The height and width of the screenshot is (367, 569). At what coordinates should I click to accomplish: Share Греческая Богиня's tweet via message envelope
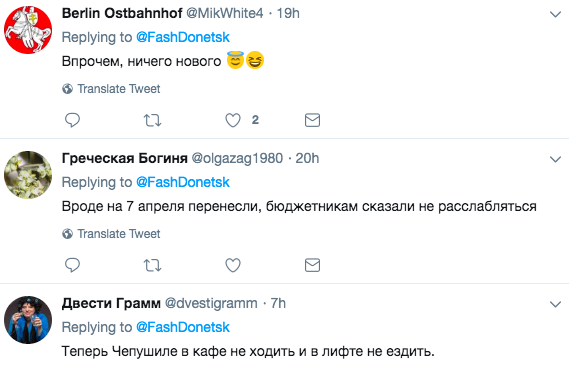coord(312,265)
